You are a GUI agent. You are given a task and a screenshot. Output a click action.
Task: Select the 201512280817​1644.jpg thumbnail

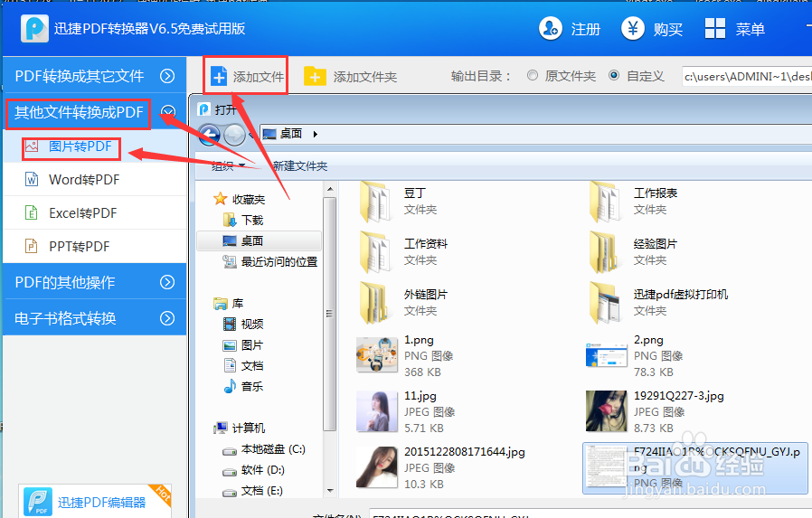pyautogui.click(x=376, y=467)
